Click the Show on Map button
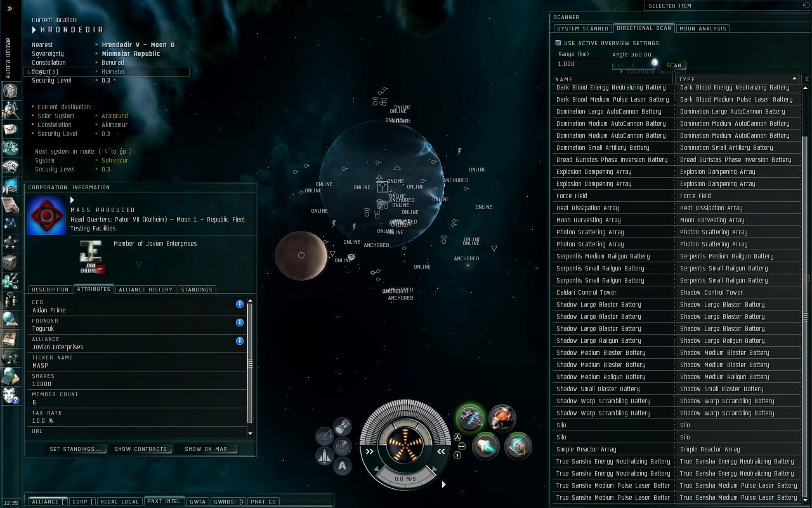The width and height of the screenshot is (812, 508). 206,449
